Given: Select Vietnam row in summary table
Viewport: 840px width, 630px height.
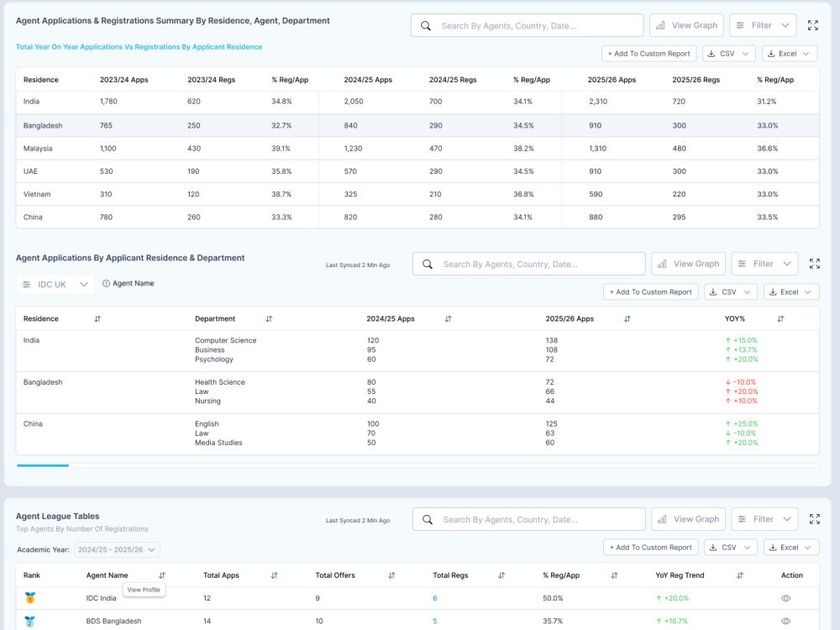Looking at the screenshot, I should click(417, 195).
